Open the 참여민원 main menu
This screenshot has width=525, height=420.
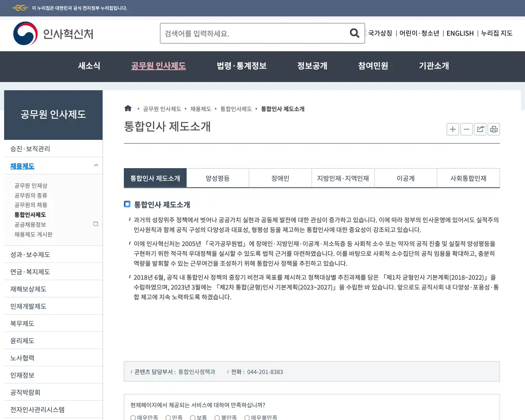click(373, 66)
